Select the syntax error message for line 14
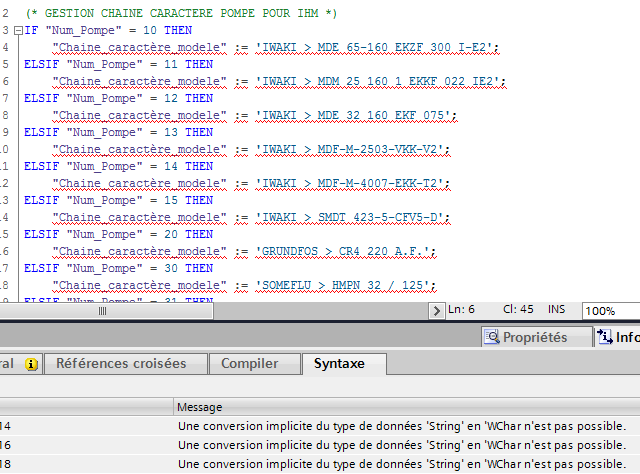The image size is (640, 474). (x=401, y=426)
